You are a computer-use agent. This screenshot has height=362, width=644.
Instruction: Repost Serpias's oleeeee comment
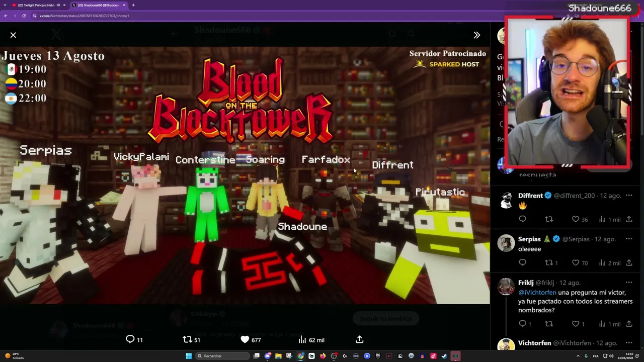coord(551,262)
